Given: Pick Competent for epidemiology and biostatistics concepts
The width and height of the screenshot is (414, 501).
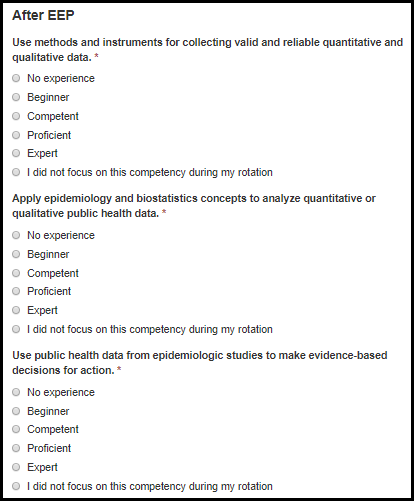Looking at the screenshot, I should tap(16, 273).
